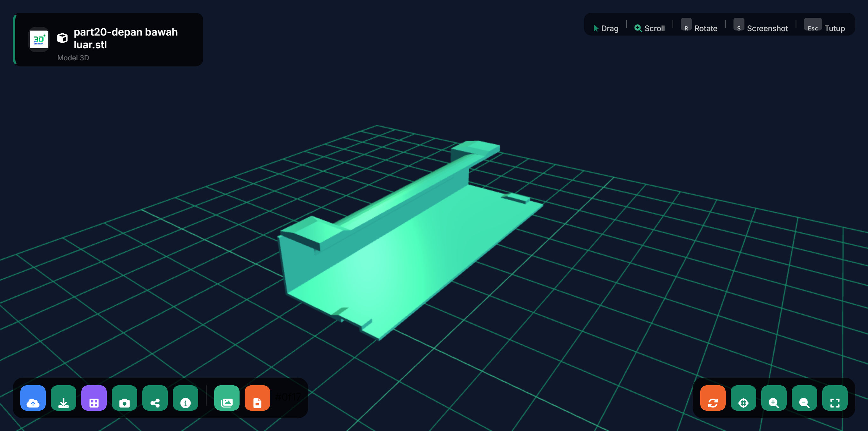
Task: Center the view with the crosshair icon
Action: pyautogui.click(x=743, y=398)
